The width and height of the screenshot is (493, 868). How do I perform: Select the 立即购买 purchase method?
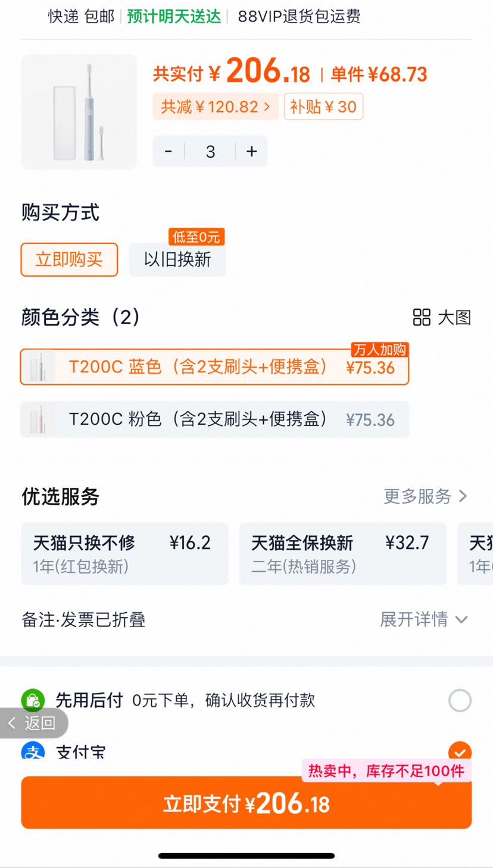[x=69, y=259]
